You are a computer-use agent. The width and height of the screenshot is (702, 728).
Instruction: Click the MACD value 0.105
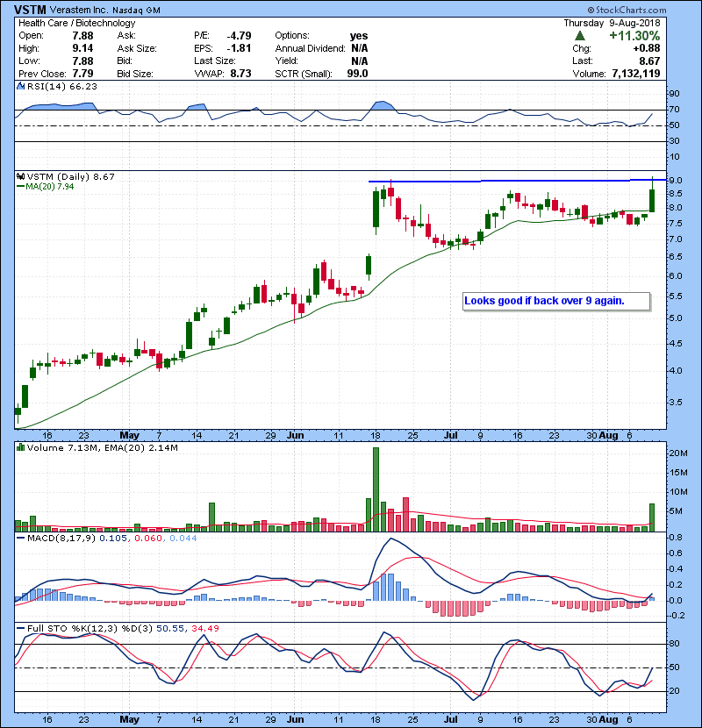(113, 539)
